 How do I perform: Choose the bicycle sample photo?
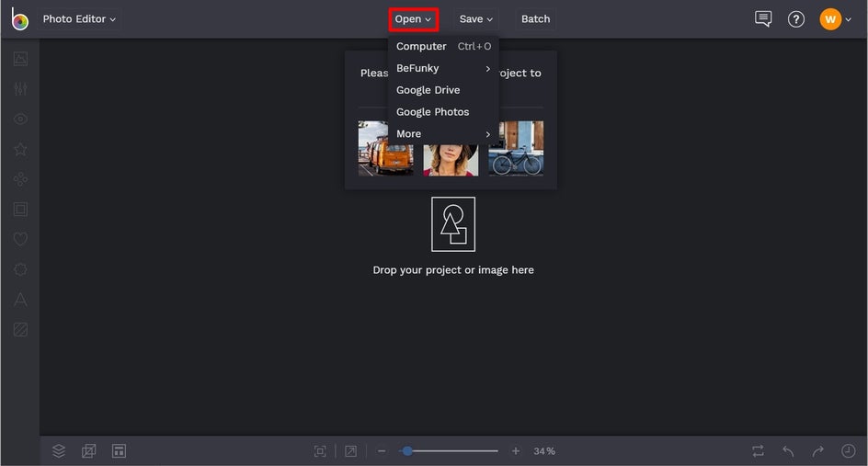(516, 148)
